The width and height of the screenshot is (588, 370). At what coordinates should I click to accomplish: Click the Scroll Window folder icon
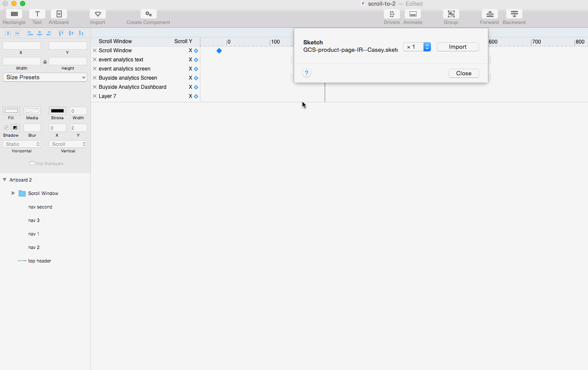click(22, 193)
